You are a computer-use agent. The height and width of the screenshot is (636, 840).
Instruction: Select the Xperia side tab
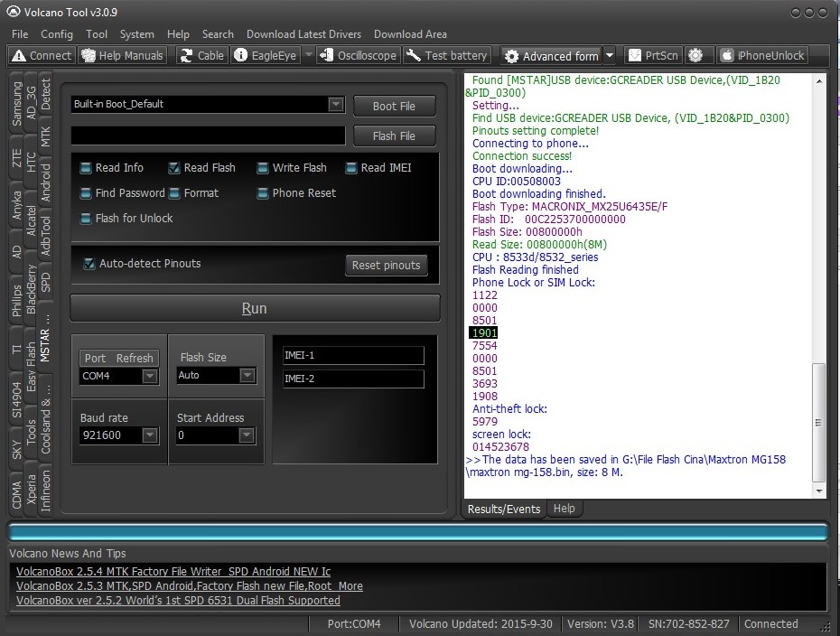[31, 489]
